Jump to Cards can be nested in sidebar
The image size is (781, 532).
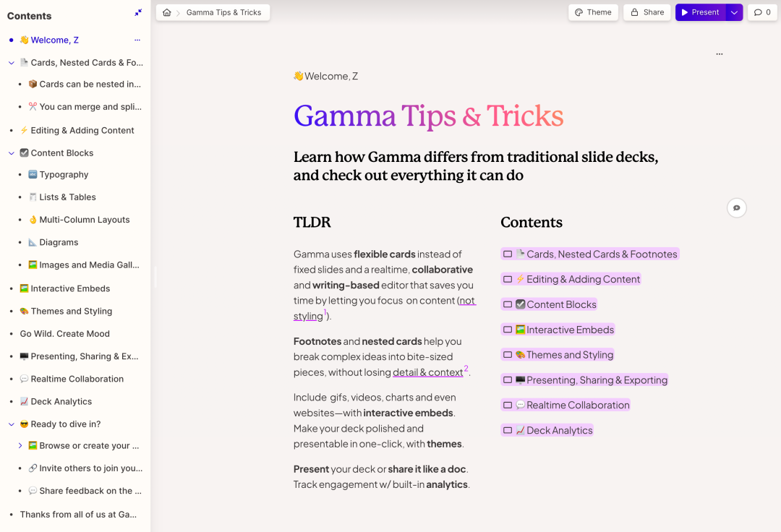(84, 84)
